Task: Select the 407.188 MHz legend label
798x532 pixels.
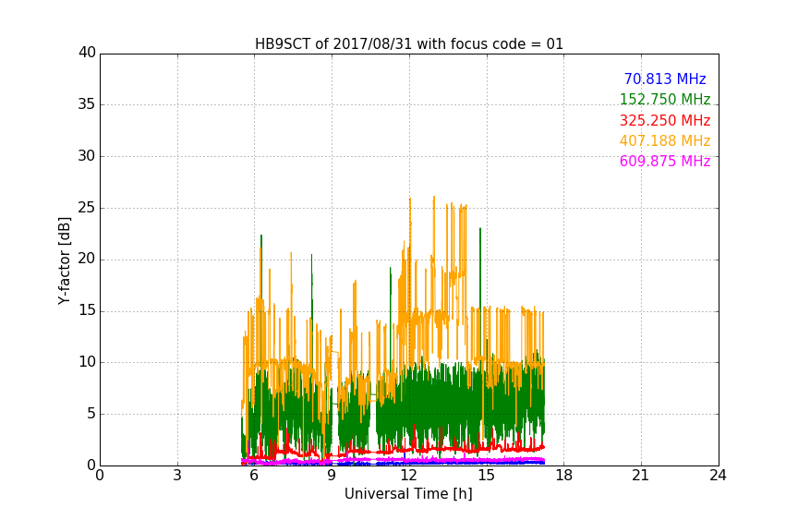Action: point(665,140)
